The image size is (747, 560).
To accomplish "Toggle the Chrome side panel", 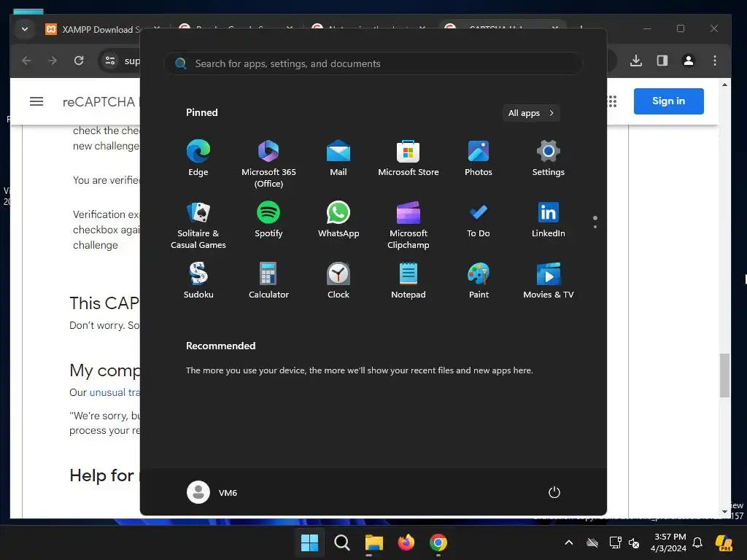I will pyautogui.click(x=662, y=61).
